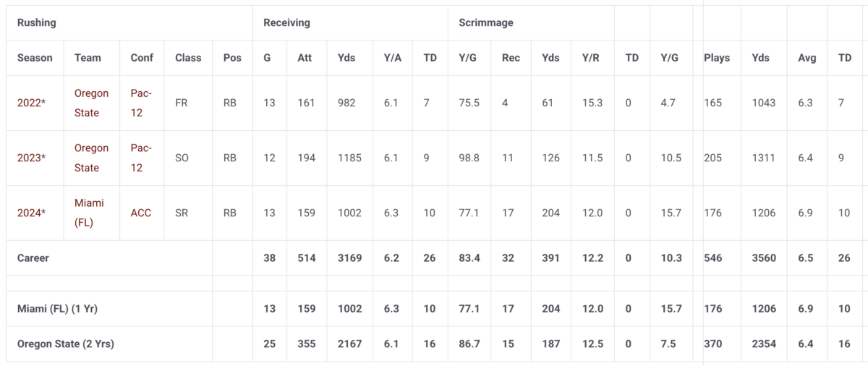This screenshot has width=868, height=366.
Task: Sort by the Rec column header
Action: pos(511,58)
